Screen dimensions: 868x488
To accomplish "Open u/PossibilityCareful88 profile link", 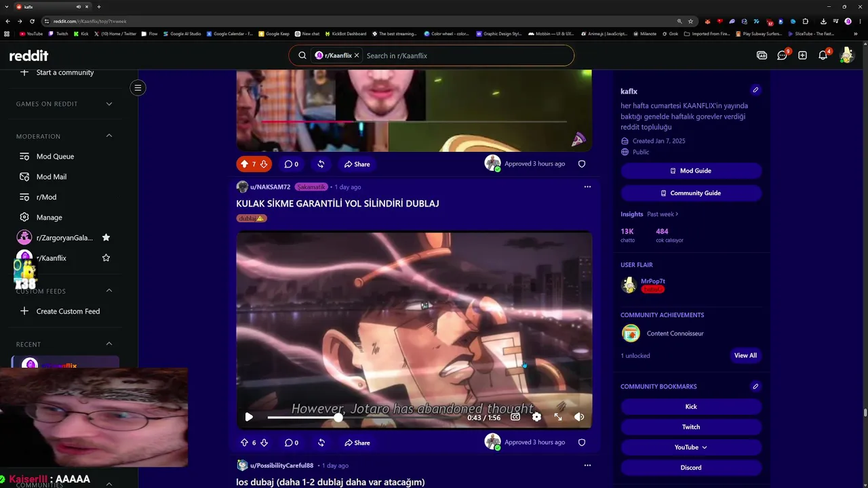I will point(281,466).
